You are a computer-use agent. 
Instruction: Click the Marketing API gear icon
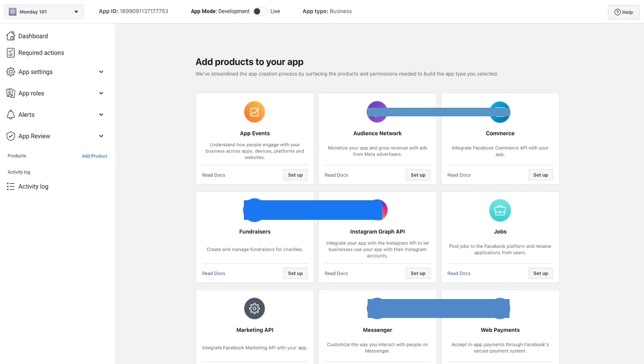[x=254, y=308]
